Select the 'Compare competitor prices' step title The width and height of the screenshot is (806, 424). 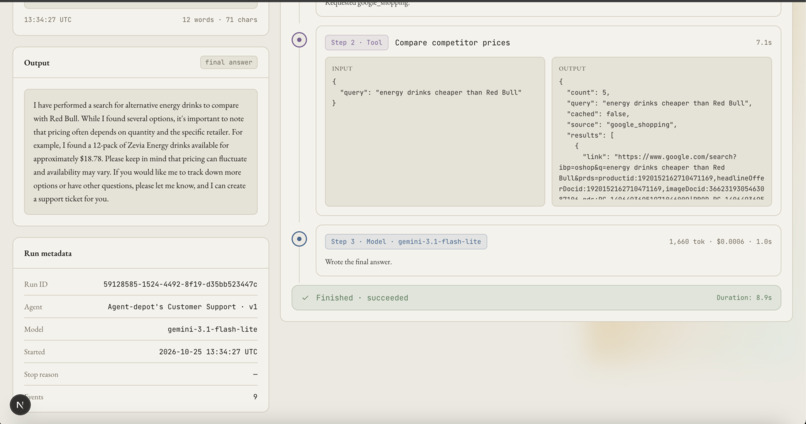[452, 43]
